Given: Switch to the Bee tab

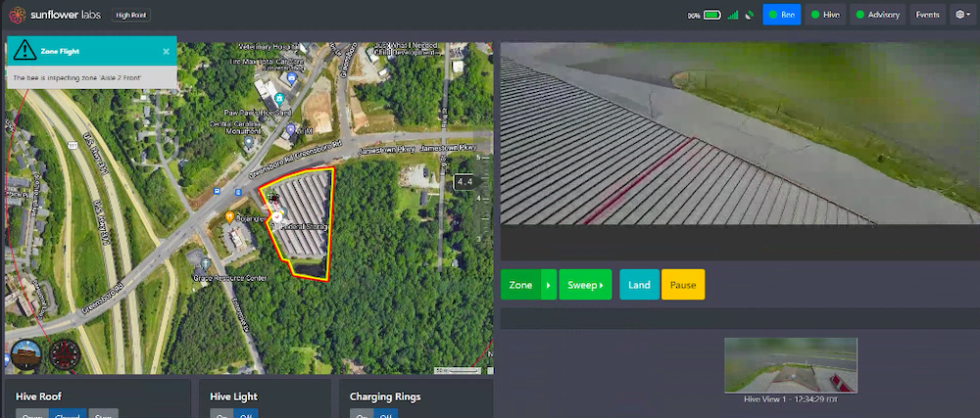Looking at the screenshot, I should [x=781, y=15].
